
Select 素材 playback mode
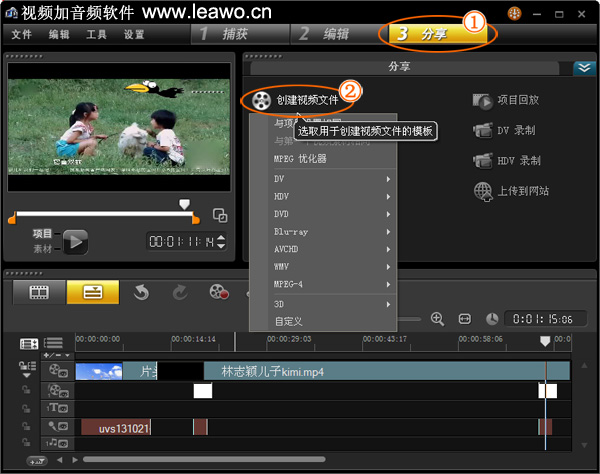coord(42,249)
